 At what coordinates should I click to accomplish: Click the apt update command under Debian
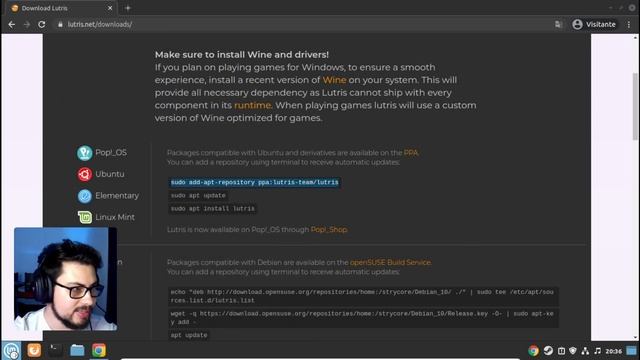pyautogui.click(x=189, y=335)
